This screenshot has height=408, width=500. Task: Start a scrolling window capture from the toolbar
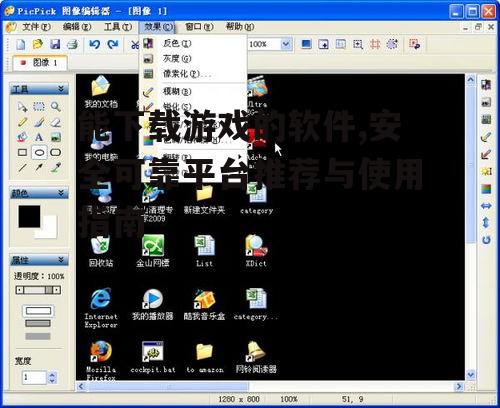[x=340, y=44]
